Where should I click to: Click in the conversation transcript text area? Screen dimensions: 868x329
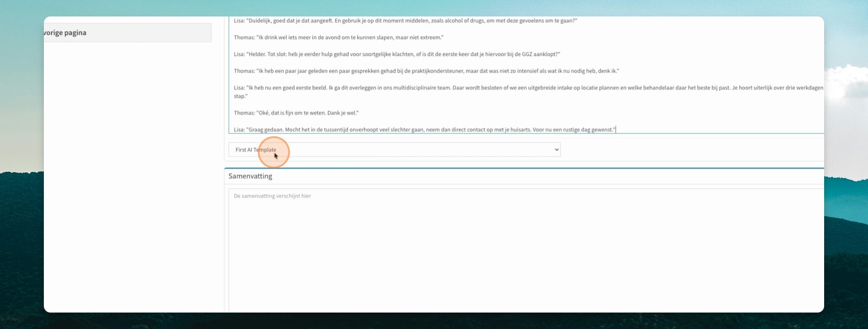(526, 75)
